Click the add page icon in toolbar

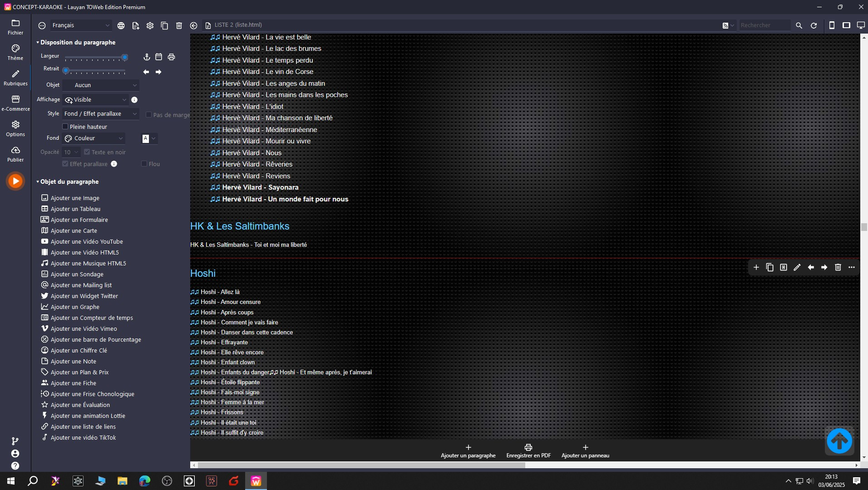click(x=135, y=25)
